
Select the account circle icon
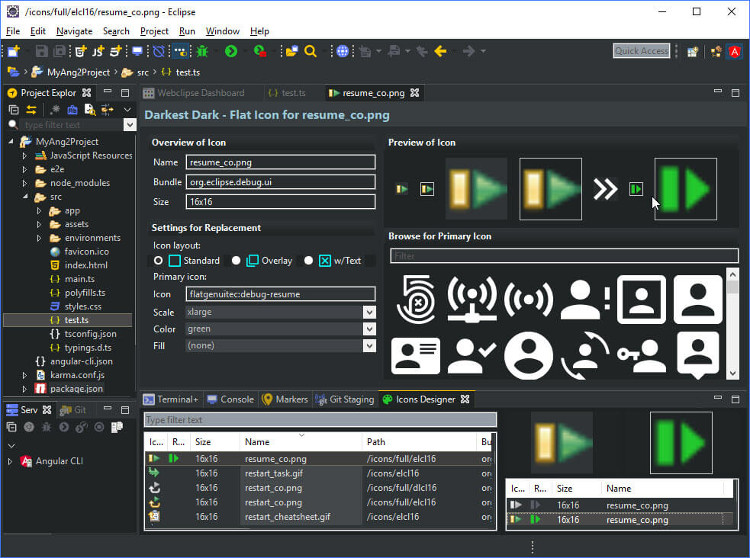point(529,356)
